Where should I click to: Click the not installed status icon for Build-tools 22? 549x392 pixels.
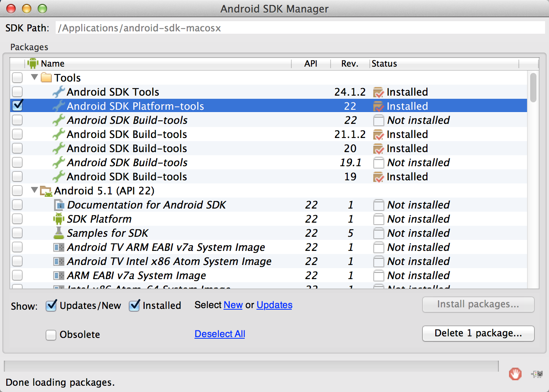(x=378, y=120)
